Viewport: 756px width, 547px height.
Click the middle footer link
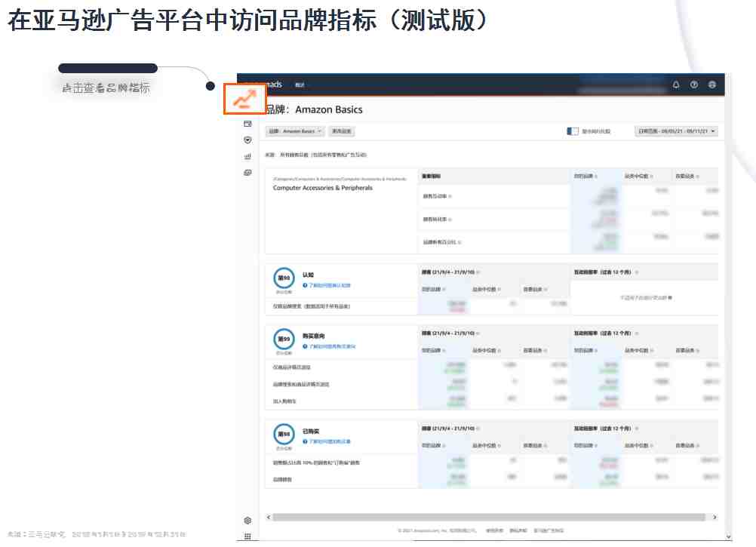click(x=518, y=530)
